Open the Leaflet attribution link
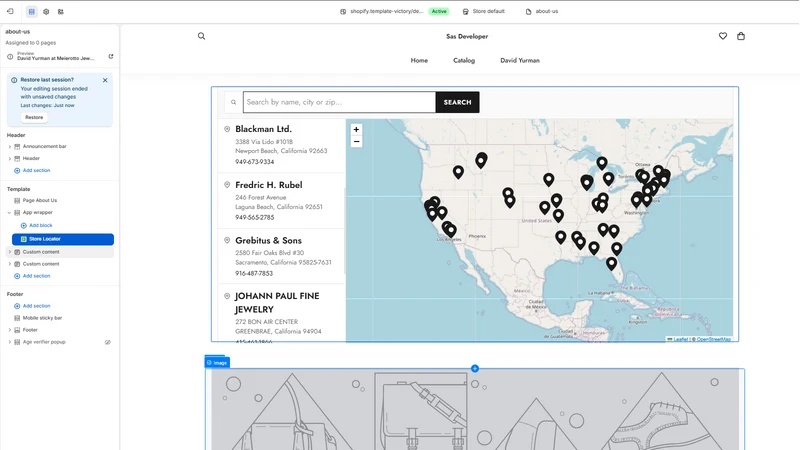This screenshot has height=450, width=800. (x=678, y=339)
